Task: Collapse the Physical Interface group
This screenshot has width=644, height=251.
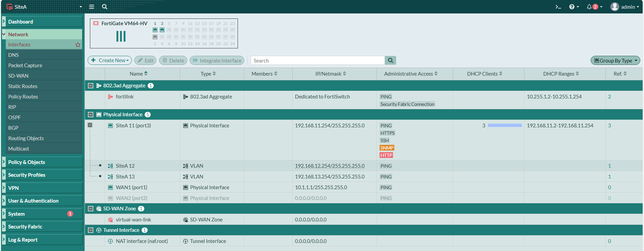Action: [x=90, y=115]
